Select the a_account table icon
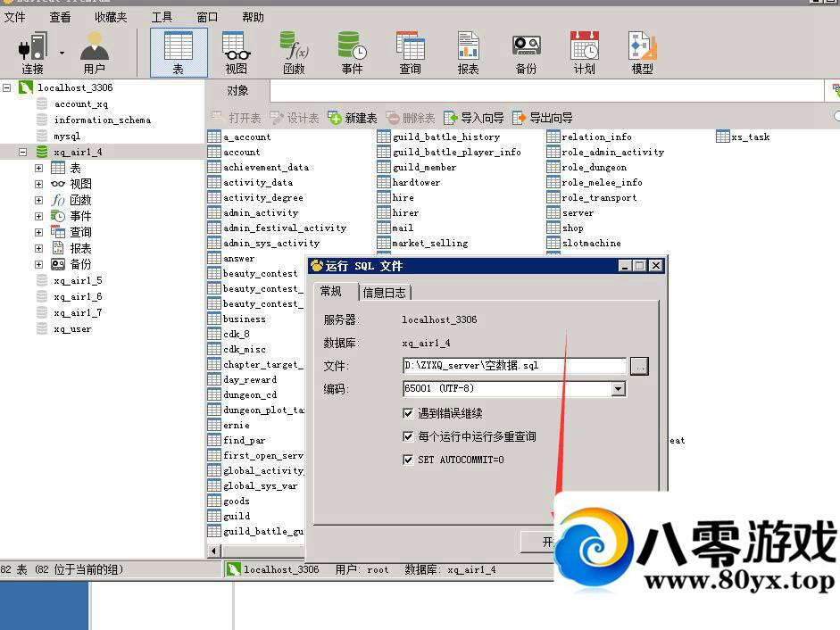The width and height of the screenshot is (840, 630). [214, 137]
